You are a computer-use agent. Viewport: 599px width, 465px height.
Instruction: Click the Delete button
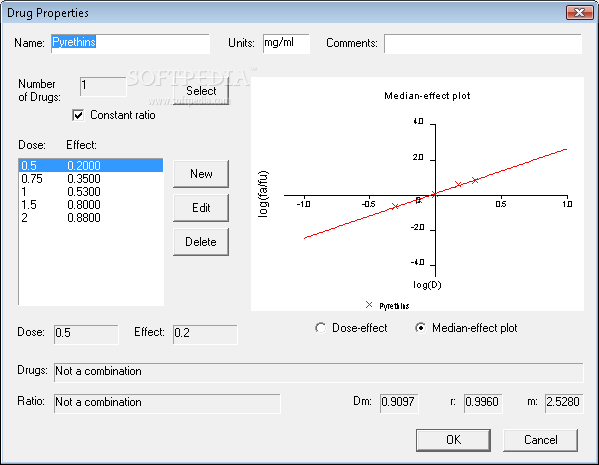coord(201,242)
